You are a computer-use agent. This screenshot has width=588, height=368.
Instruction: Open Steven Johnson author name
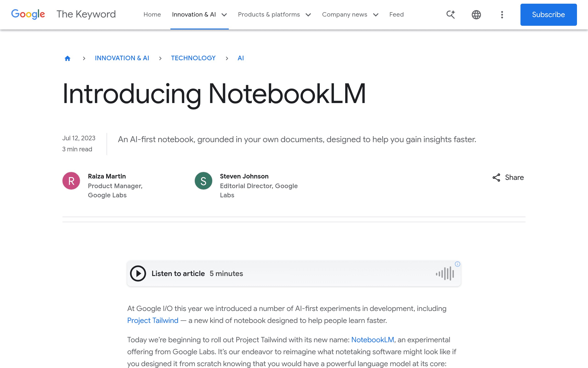tap(244, 176)
